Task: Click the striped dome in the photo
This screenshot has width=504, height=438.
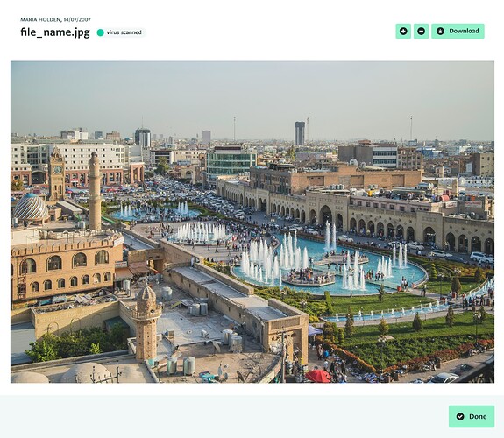Action: pyautogui.click(x=31, y=208)
